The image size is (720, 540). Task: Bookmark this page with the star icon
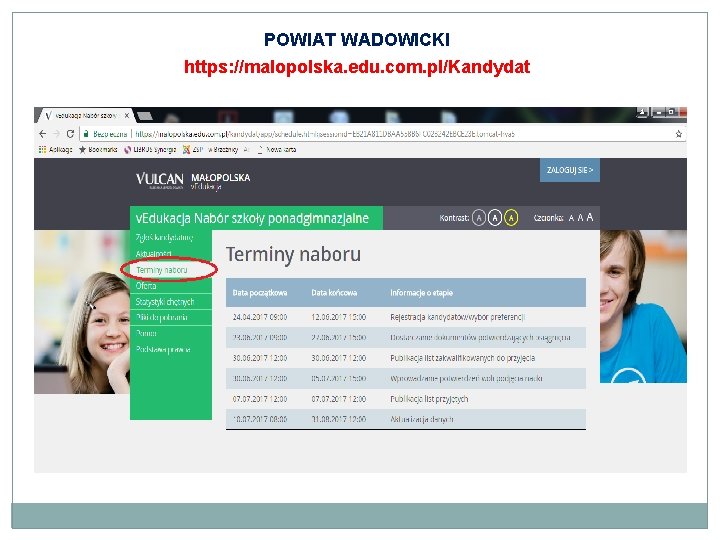pyautogui.click(x=678, y=134)
